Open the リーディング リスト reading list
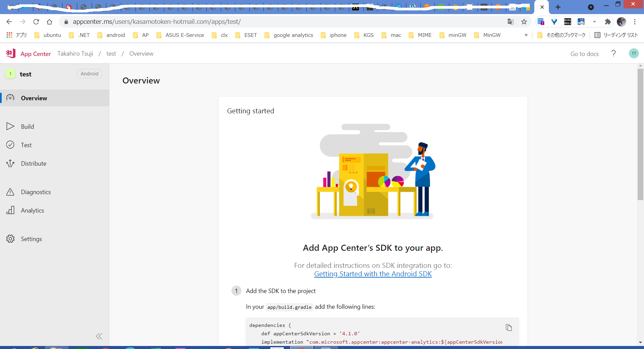644x349 pixels. pos(616,35)
